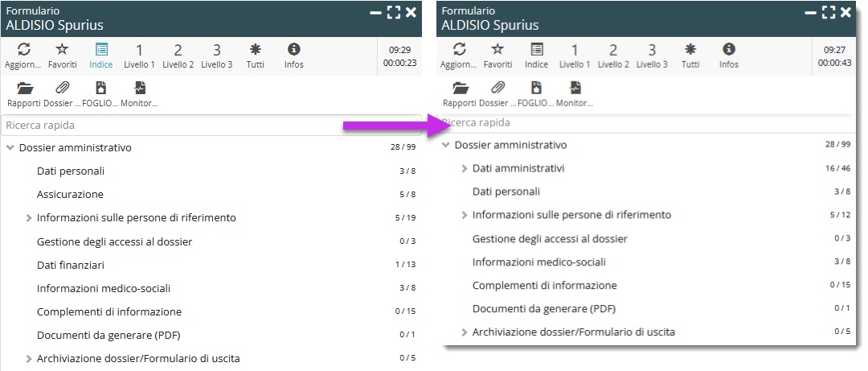Select Livello 2 in right panel toolbar
The image size is (868, 371).
(613, 50)
